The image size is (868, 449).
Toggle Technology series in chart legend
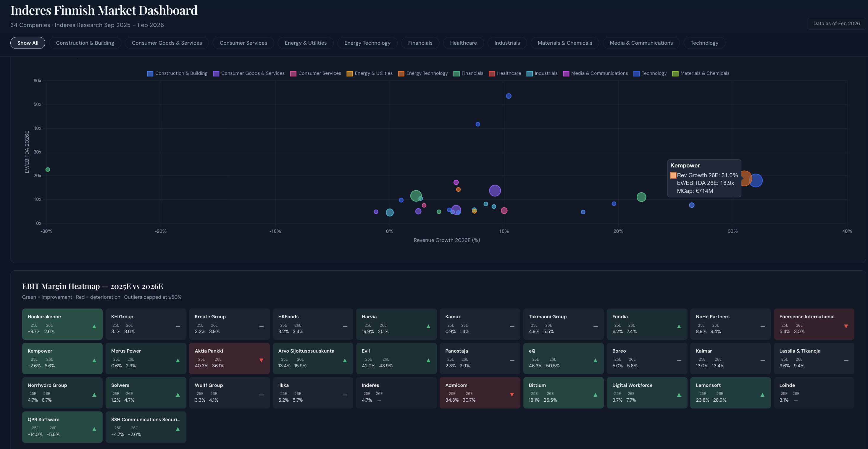pyautogui.click(x=654, y=73)
